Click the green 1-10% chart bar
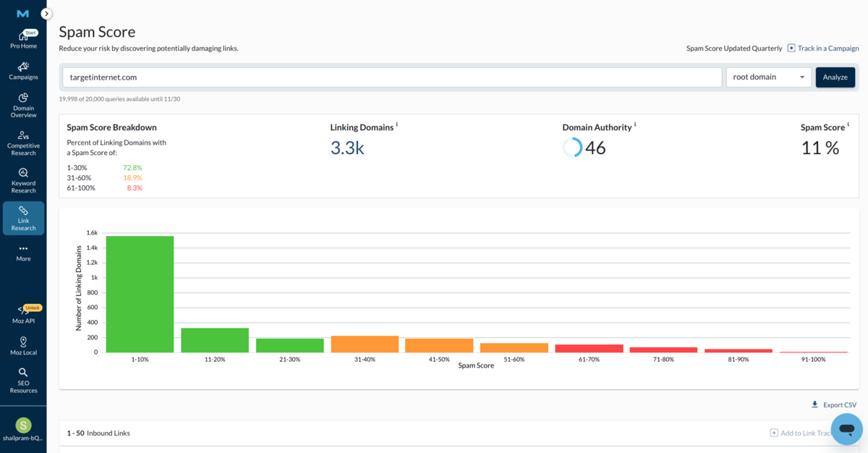The width and height of the screenshot is (868, 453). pyautogui.click(x=140, y=294)
